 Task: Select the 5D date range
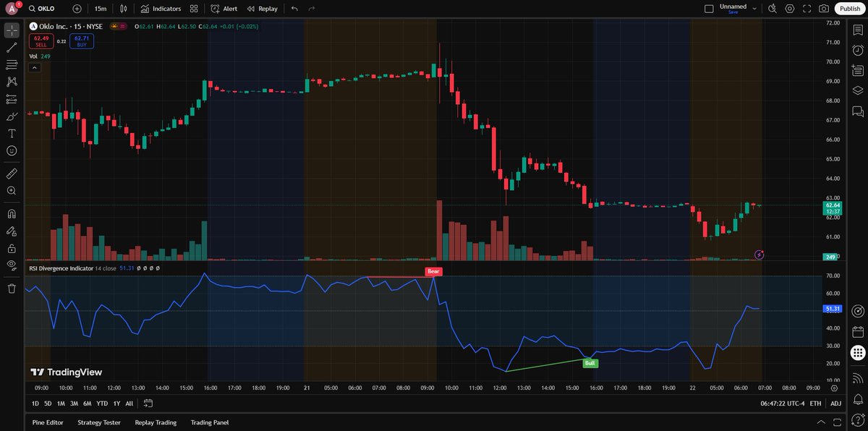[x=48, y=404]
